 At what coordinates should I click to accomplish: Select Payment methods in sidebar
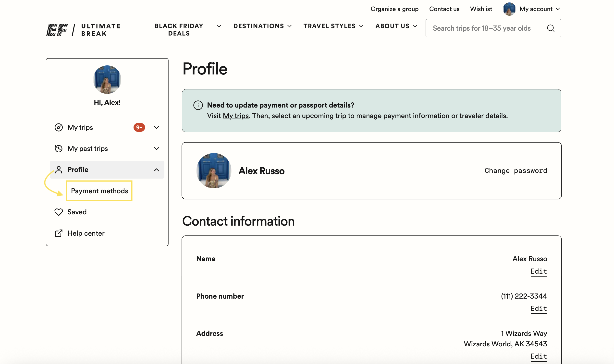(99, 191)
